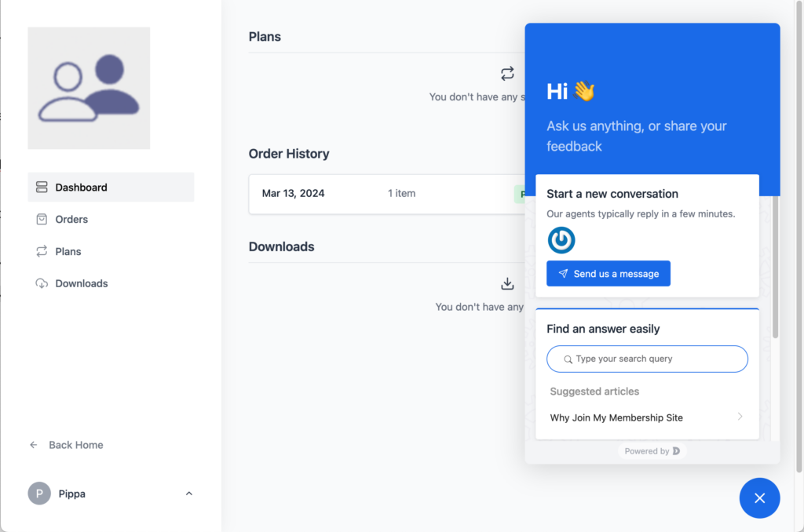Viewport: 804px width, 532px height.
Task: Click the magnifier icon in search field
Action: [568, 359]
